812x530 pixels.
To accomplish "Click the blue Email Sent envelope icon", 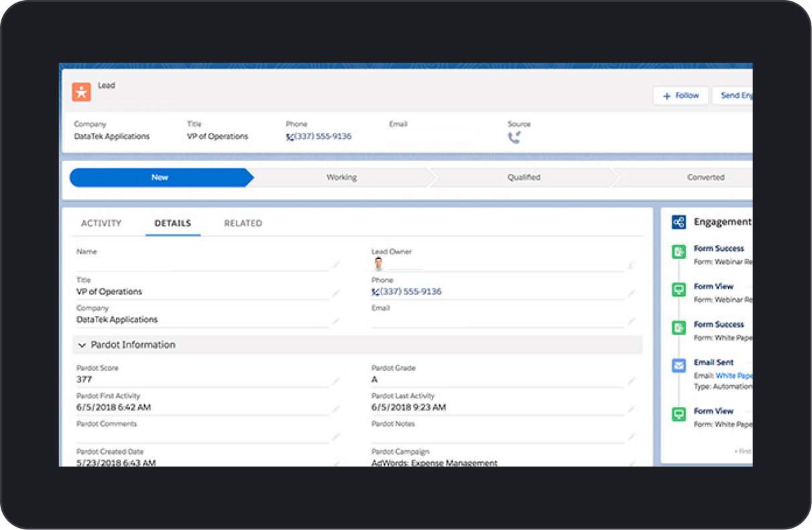I will 678,366.
